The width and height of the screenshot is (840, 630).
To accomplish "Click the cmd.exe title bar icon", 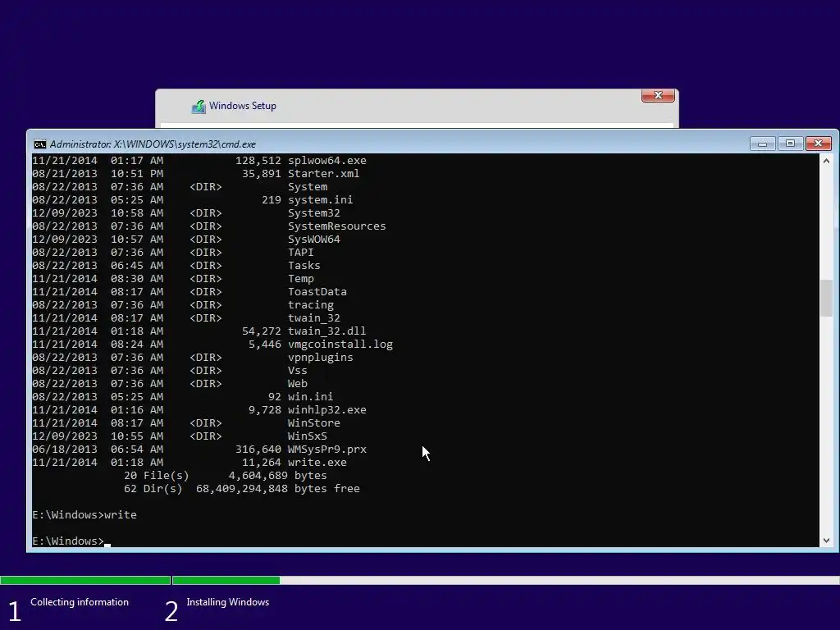I will coord(39,144).
